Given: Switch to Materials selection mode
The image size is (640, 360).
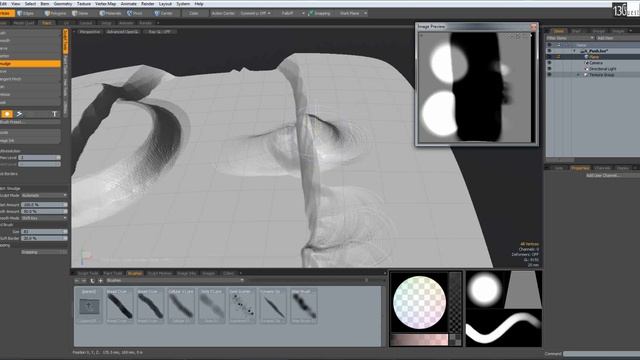Looking at the screenshot, I should click(x=110, y=13).
